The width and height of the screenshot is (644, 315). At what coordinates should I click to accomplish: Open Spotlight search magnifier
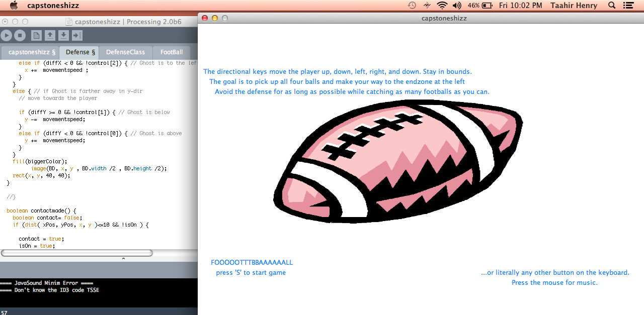click(612, 6)
